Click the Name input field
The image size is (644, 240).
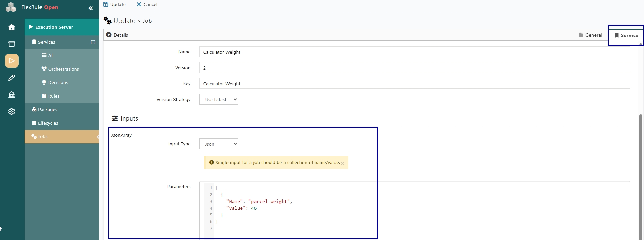(x=415, y=52)
